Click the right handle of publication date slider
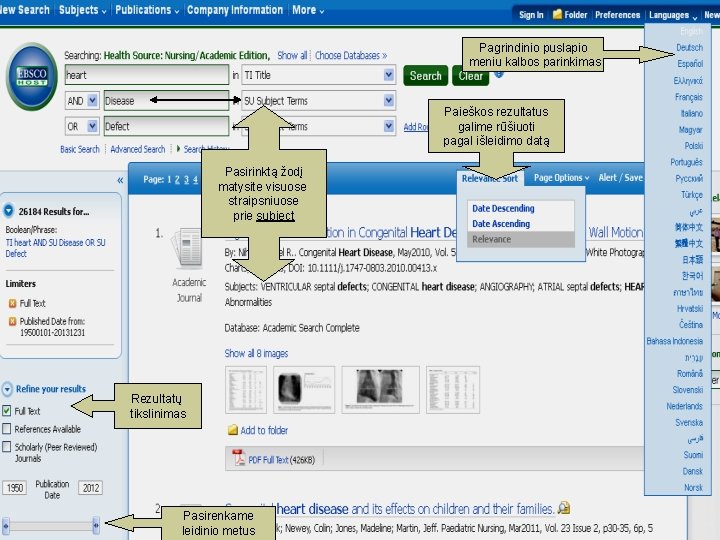This screenshot has height=540, width=720. [x=96, y=524]
